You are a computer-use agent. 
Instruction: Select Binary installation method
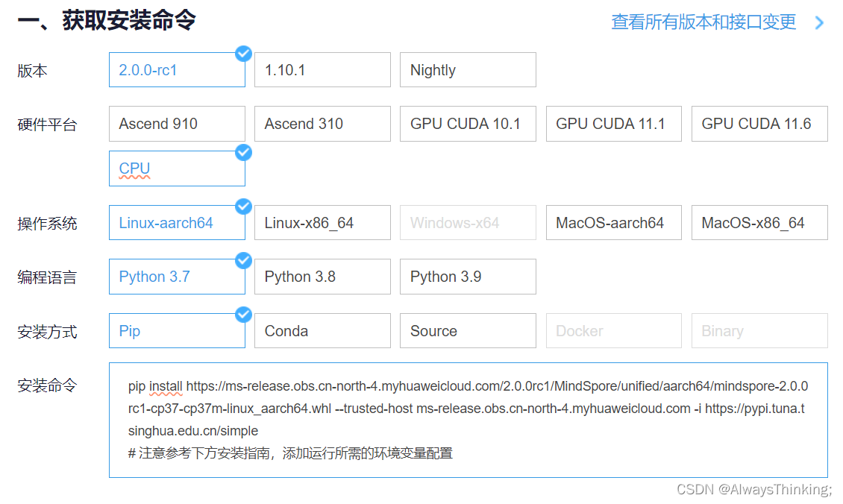pos(759,331)
